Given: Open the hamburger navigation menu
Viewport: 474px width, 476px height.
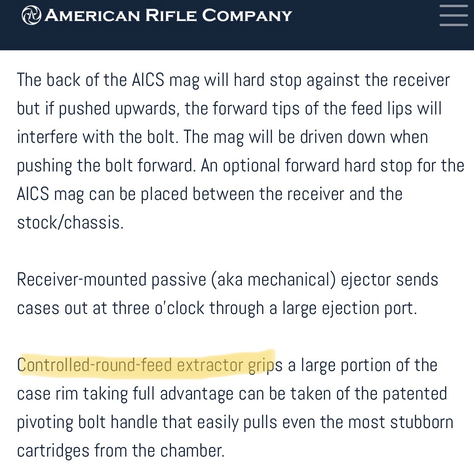Looking at the screenshot, I should tap(454, 15).
